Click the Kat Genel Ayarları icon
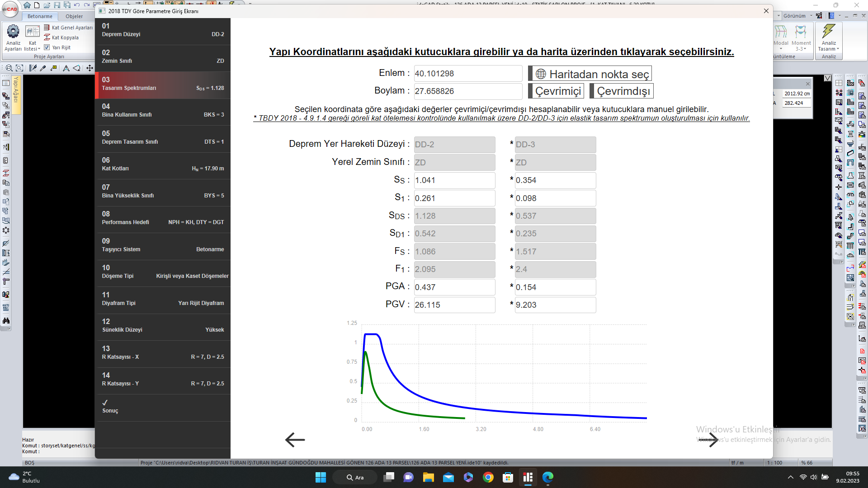The image size is (868, 488). coord(47,28)
